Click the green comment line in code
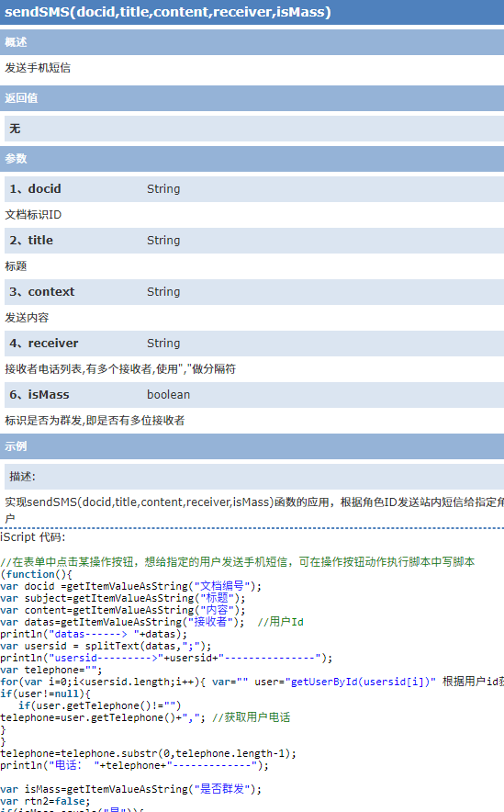Viewport: 504px width, 812px height. click(238, 562)
